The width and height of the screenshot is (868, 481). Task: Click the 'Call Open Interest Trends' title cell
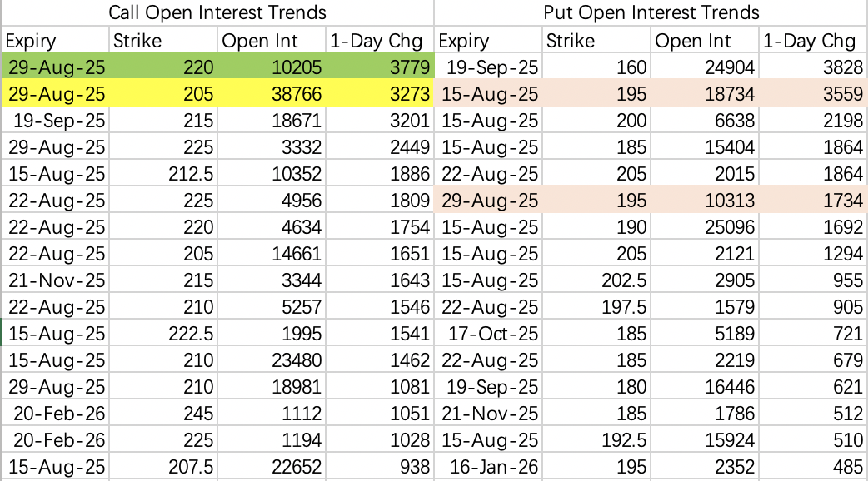[217, 13]
